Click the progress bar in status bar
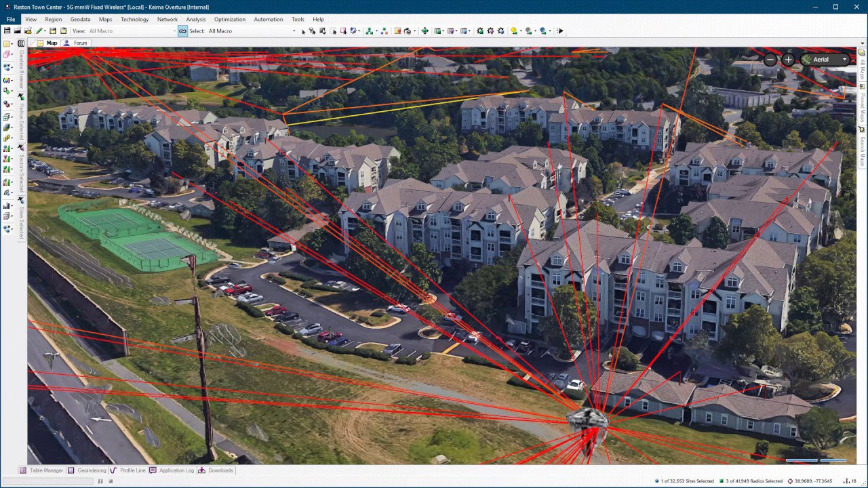 click(x=47, y=481)
